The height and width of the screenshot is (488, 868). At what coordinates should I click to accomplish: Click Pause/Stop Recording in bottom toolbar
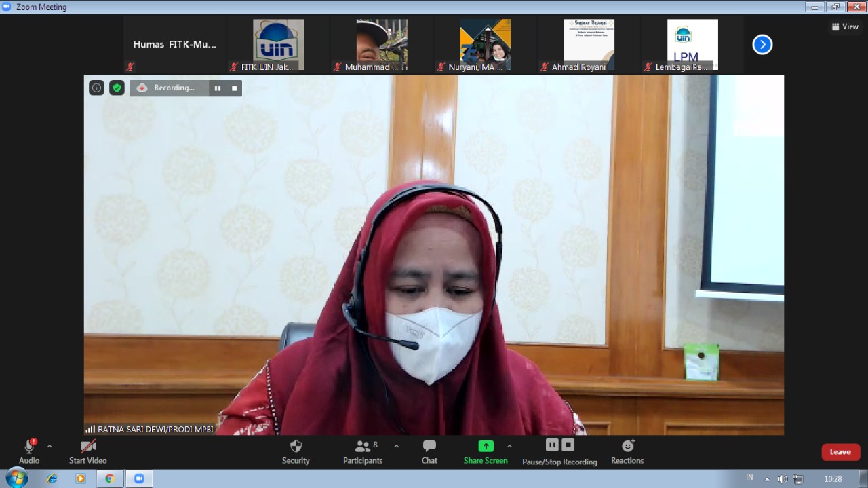point(559,452)
